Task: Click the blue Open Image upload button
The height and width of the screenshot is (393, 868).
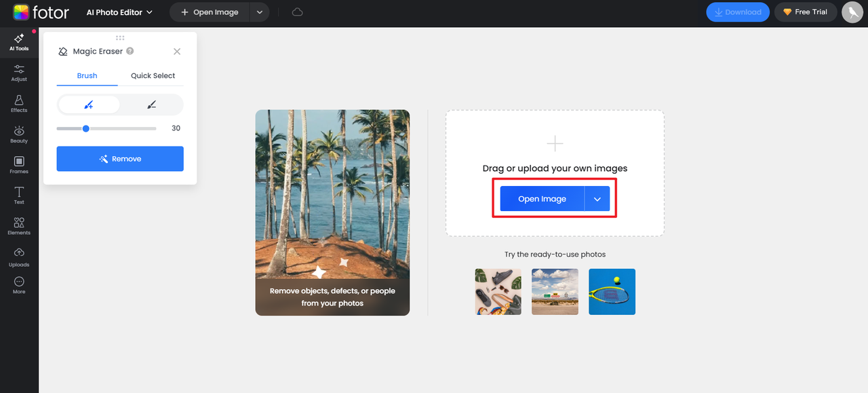Action: tap(542, 199)
